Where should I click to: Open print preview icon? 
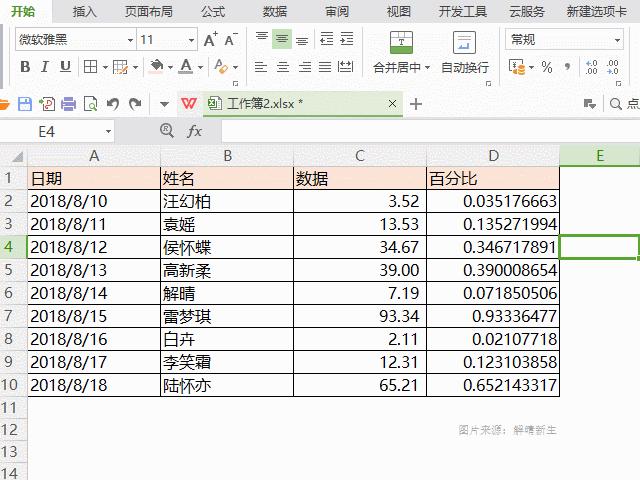click(90, 104)
